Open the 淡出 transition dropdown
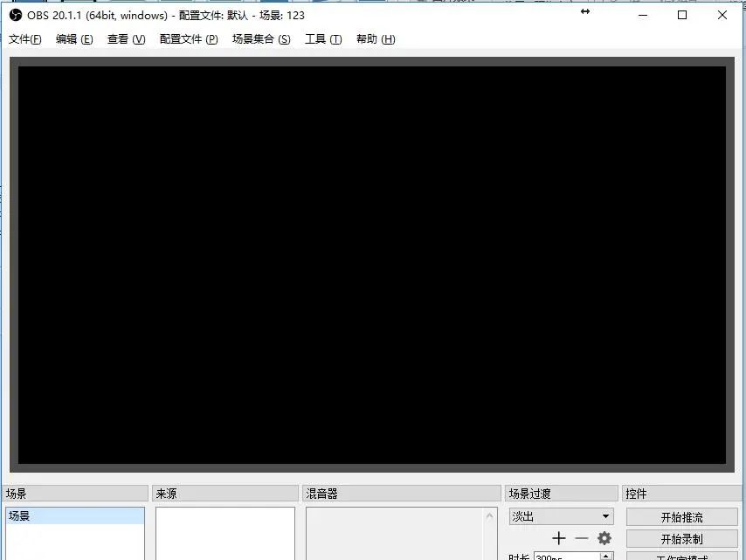 pos(562,516)
